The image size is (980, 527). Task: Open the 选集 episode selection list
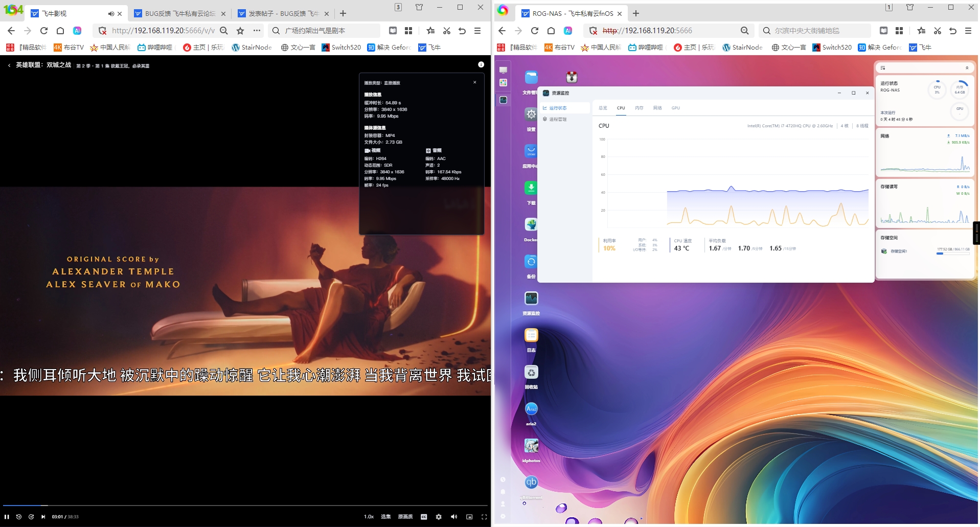[x=386, y=517]
